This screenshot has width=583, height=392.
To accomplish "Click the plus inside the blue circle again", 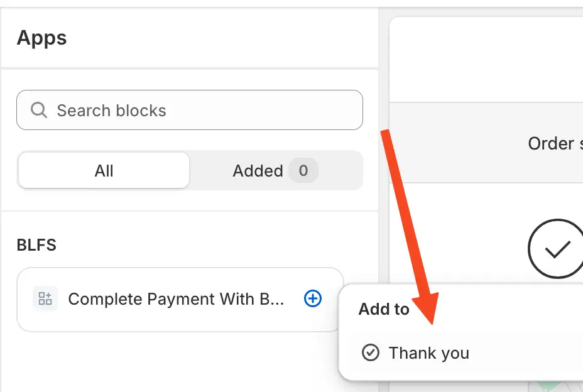I will pyautogui.click(x=312, y=299).
